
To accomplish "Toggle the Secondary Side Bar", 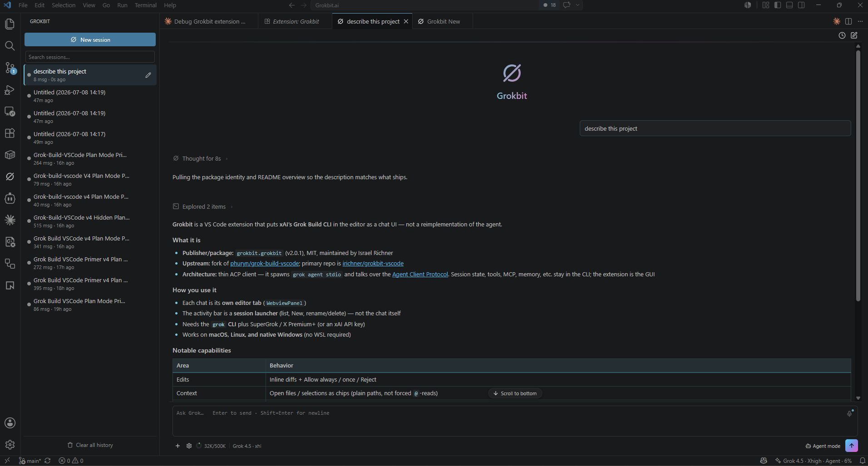I will point(801,5).
